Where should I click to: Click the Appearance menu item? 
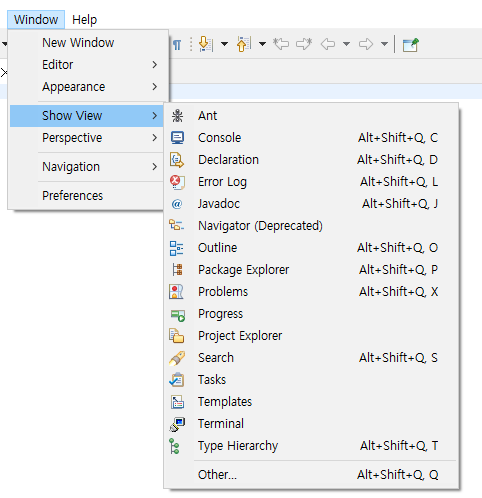tap(89, 87)
